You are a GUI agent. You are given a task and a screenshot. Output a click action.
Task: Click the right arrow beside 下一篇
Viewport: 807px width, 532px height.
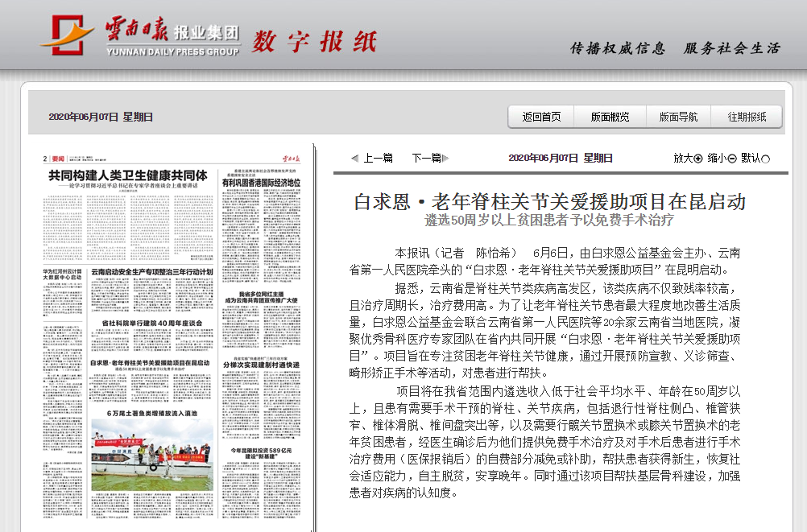click(x=445, y=158)
